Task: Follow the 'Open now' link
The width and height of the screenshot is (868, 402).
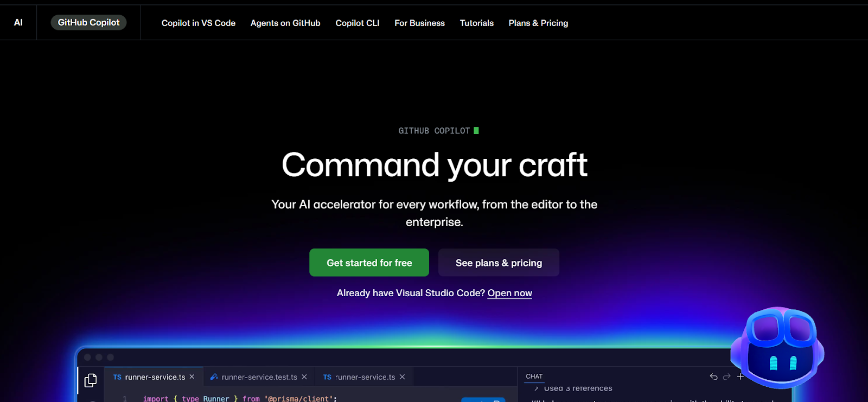Action: [510, 293]
